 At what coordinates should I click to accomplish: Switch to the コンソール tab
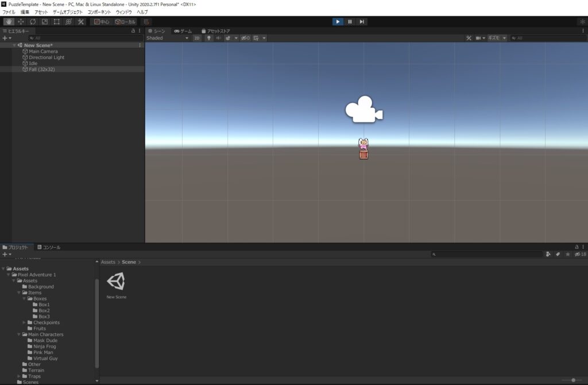click(x=49, y=247)
